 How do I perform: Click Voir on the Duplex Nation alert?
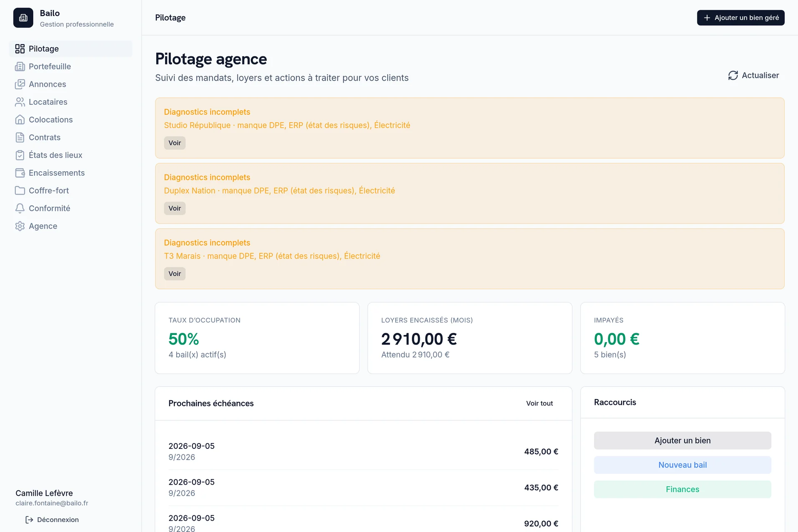click(175, 208)
